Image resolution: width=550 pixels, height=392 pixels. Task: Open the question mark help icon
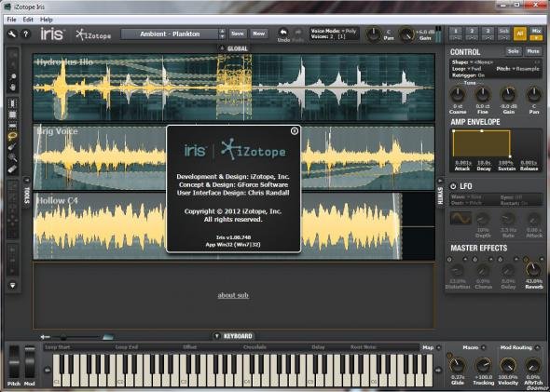pyautogui.click(x=25, y=34)
